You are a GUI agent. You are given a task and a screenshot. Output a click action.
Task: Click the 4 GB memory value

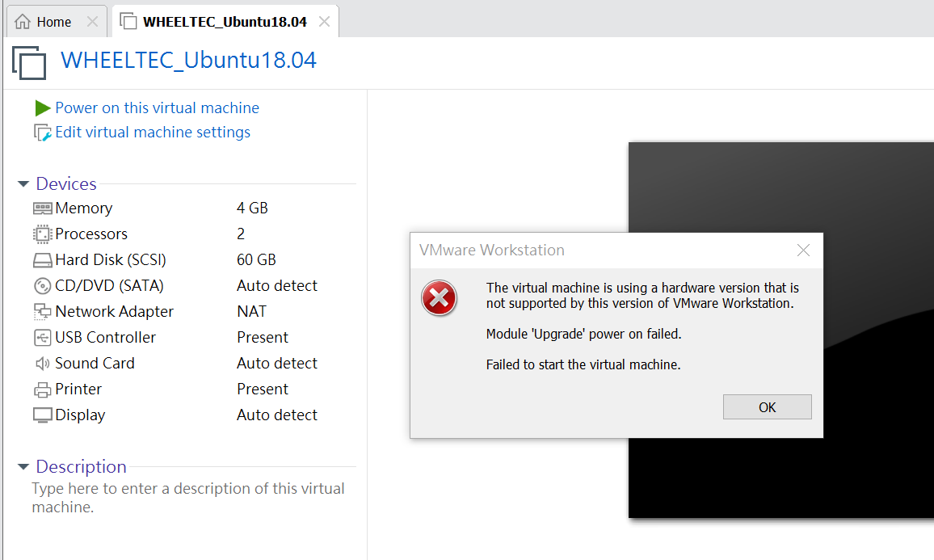tap(253, 208)
